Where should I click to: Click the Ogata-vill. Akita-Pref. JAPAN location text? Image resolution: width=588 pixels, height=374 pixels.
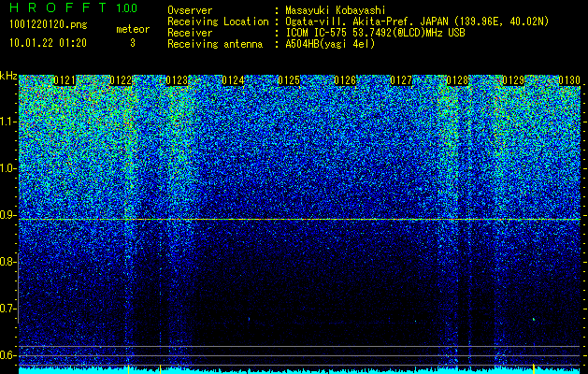(417, 22)
